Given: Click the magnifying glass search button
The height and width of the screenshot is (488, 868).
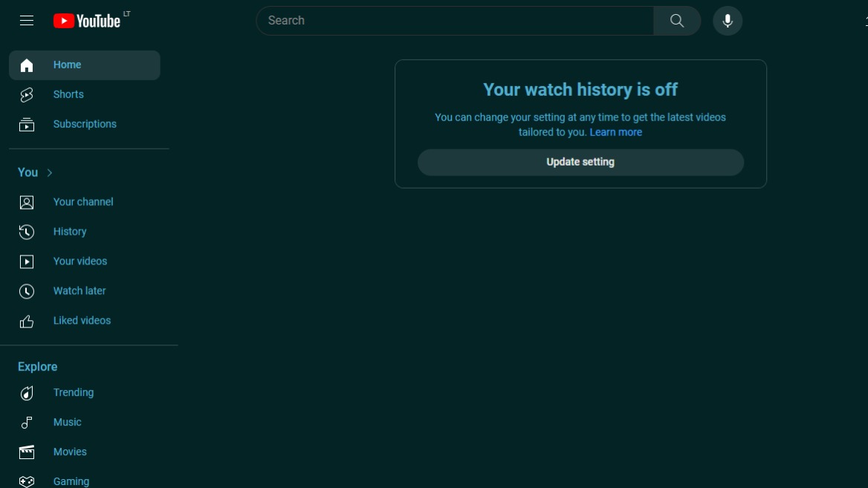Looking at the screenshot, I should point(676,21).
